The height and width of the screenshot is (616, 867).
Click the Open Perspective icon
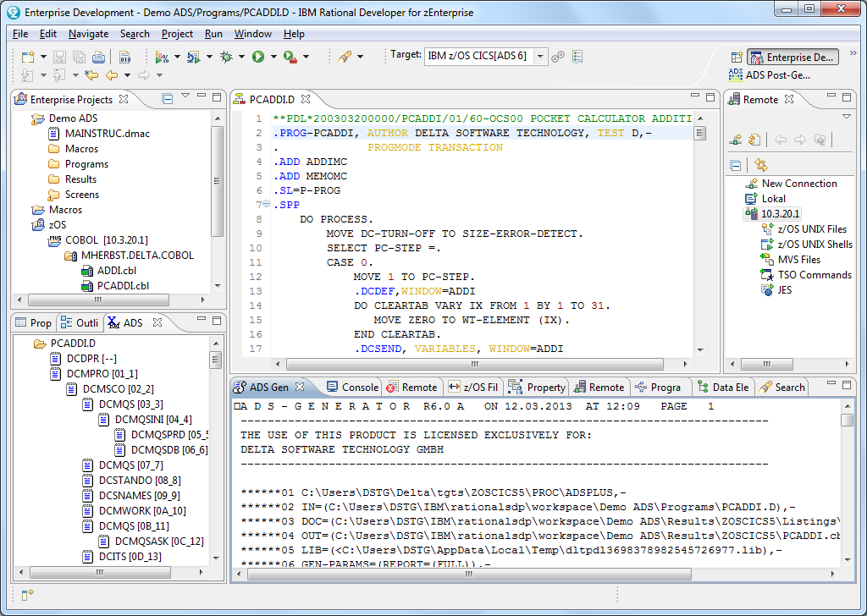coord(737,57)
